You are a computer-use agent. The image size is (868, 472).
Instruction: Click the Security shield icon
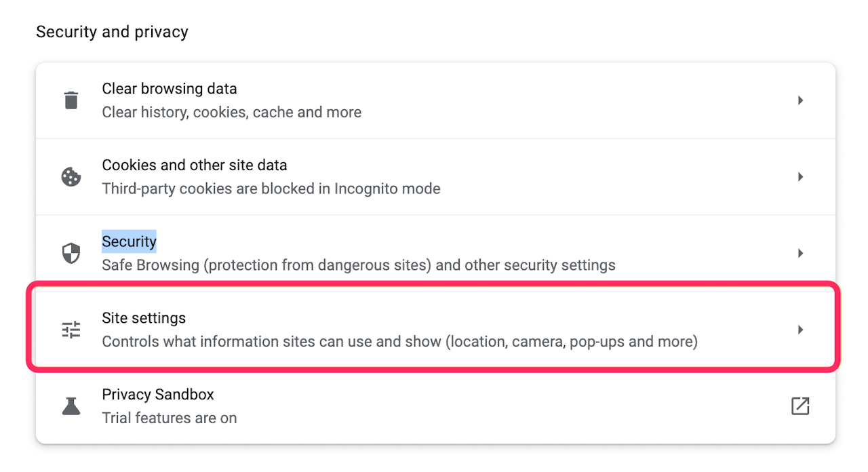click(71, 254)
